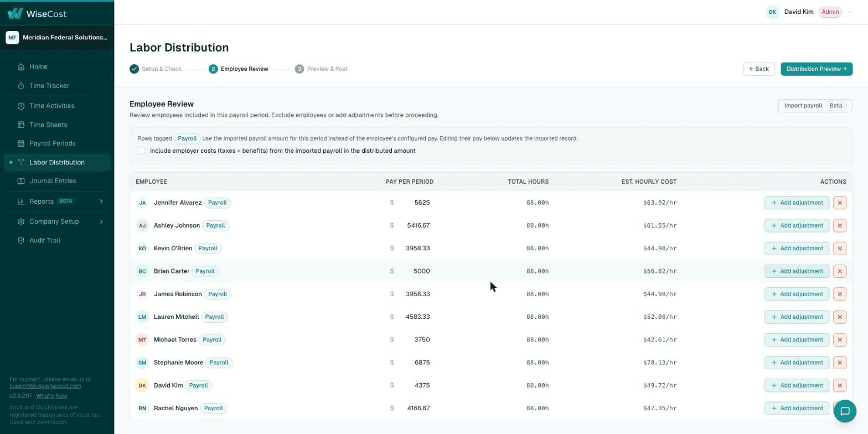This screenshot has height=434, width=868.
Task: Click the $78.13/hr hourly cost value
Action: (660, 363)
